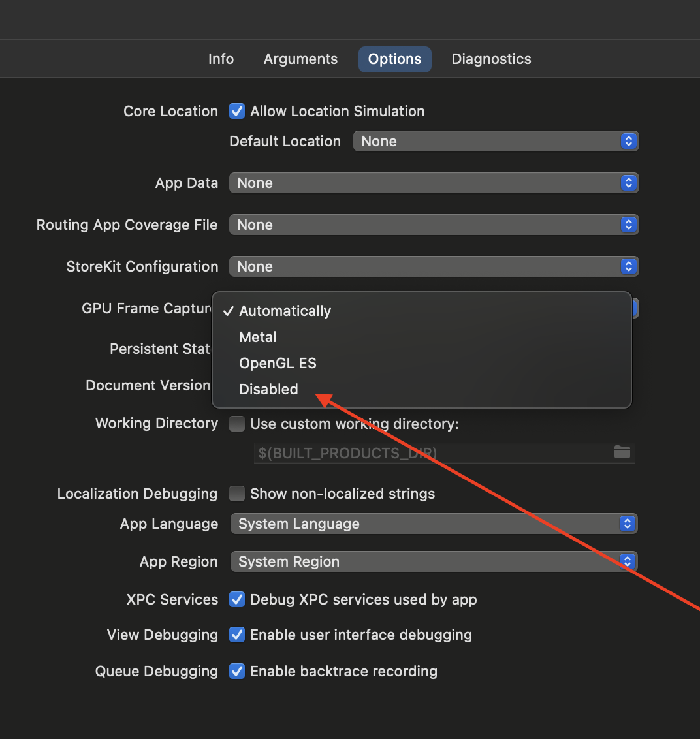Disable user interface debugging
This screenshot has height=739, width=700.
[x=236, y=635]
